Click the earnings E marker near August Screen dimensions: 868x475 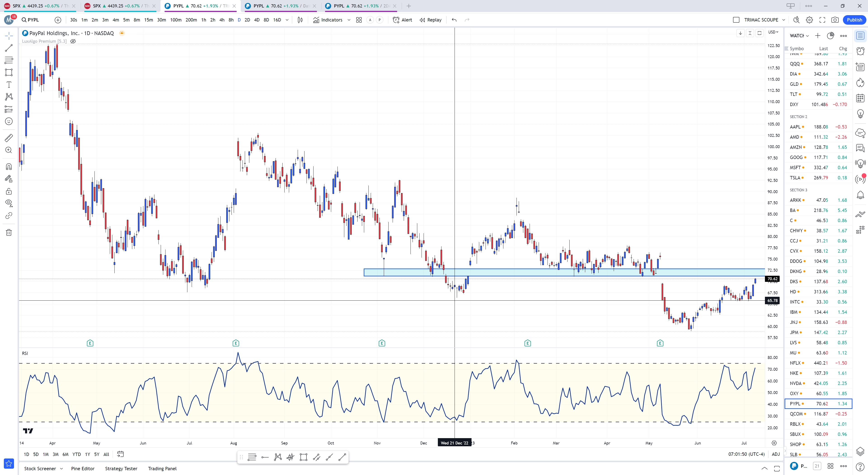pos(236,343)
